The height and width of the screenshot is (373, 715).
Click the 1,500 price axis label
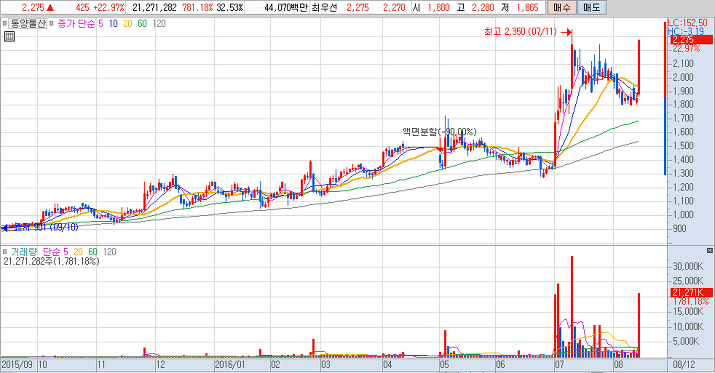683,145
